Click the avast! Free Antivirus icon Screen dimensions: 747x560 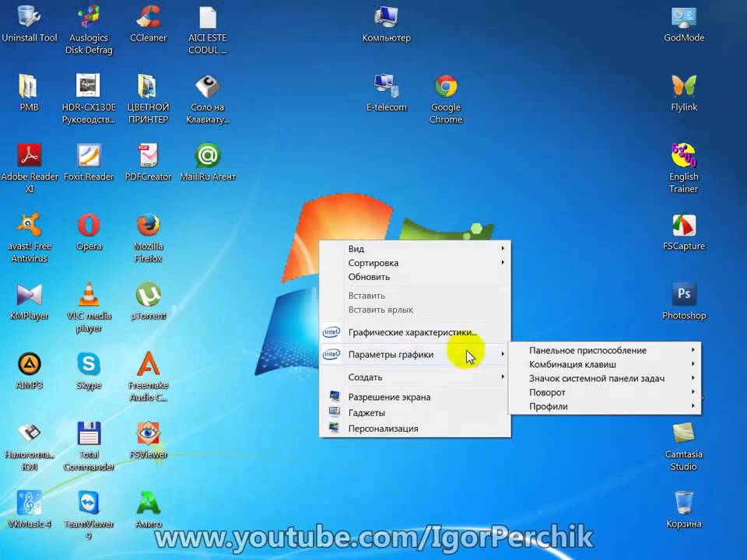(x=29, y=225)
